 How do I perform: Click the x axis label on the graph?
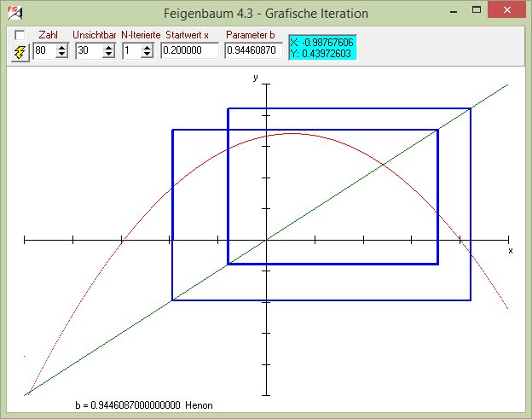click(x=511, y=251)
